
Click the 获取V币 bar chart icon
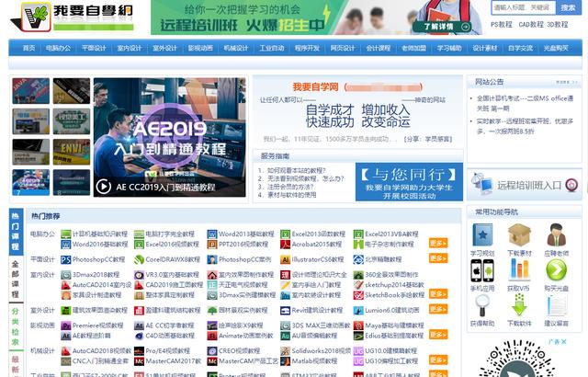[519, 270]
